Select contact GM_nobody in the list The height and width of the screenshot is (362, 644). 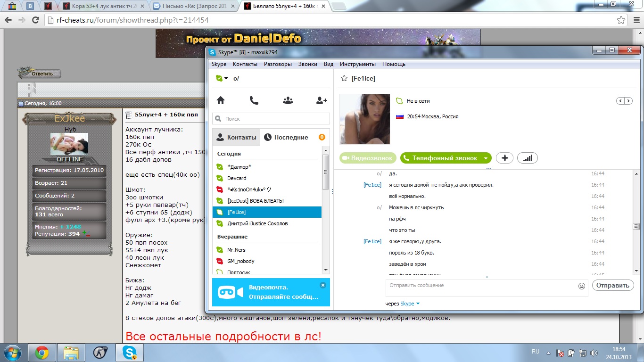pos(267,261)
